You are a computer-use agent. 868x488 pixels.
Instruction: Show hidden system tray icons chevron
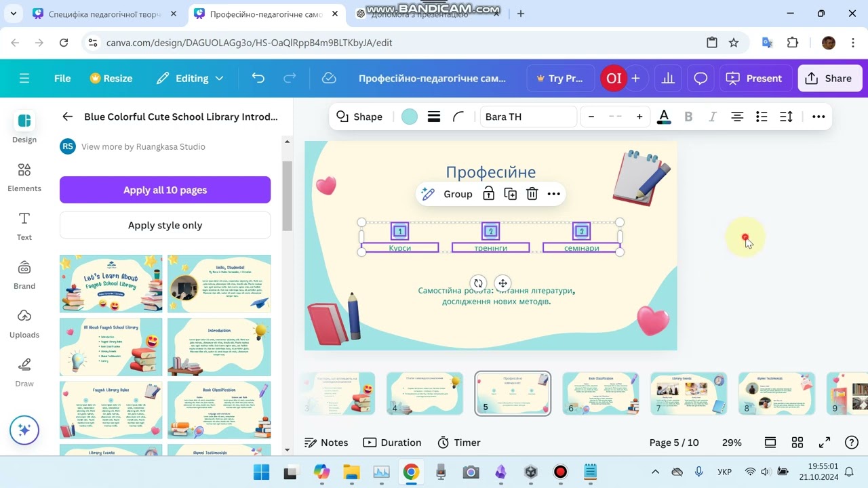655,472
